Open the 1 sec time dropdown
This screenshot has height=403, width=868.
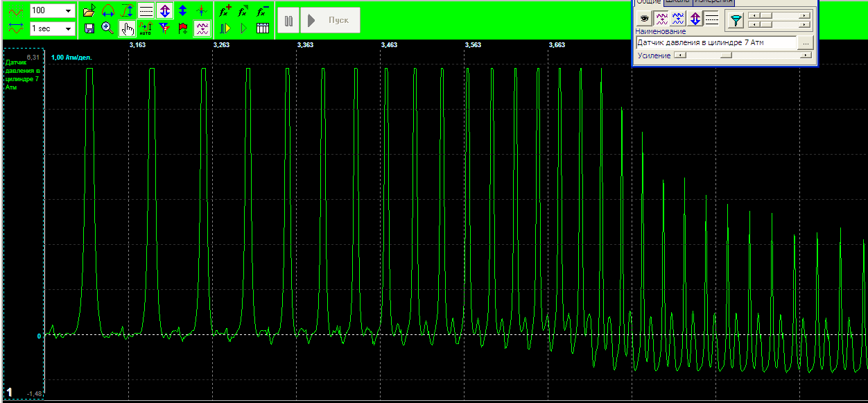point(68,28)
